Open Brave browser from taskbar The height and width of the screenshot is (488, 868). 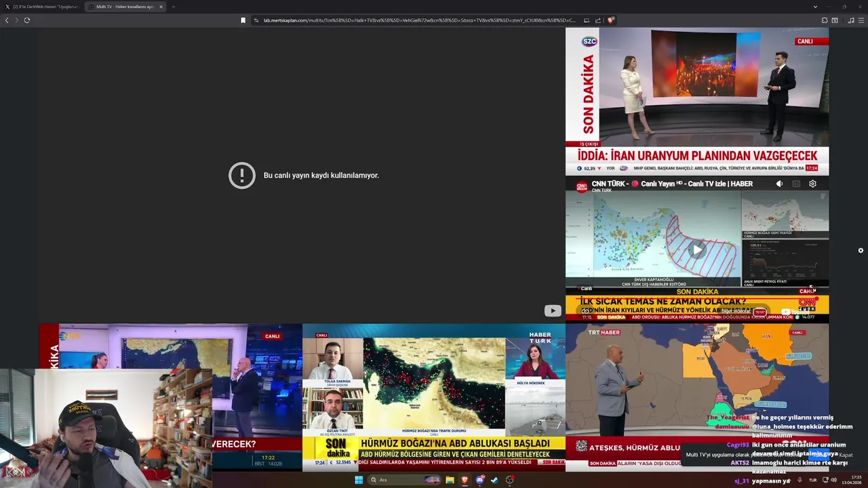[x=465, y=480]
